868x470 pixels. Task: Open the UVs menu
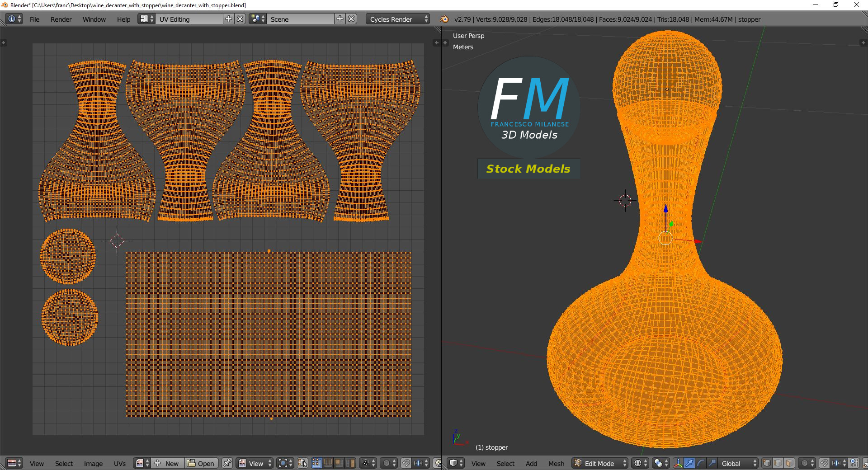click(x=120, y=464)
